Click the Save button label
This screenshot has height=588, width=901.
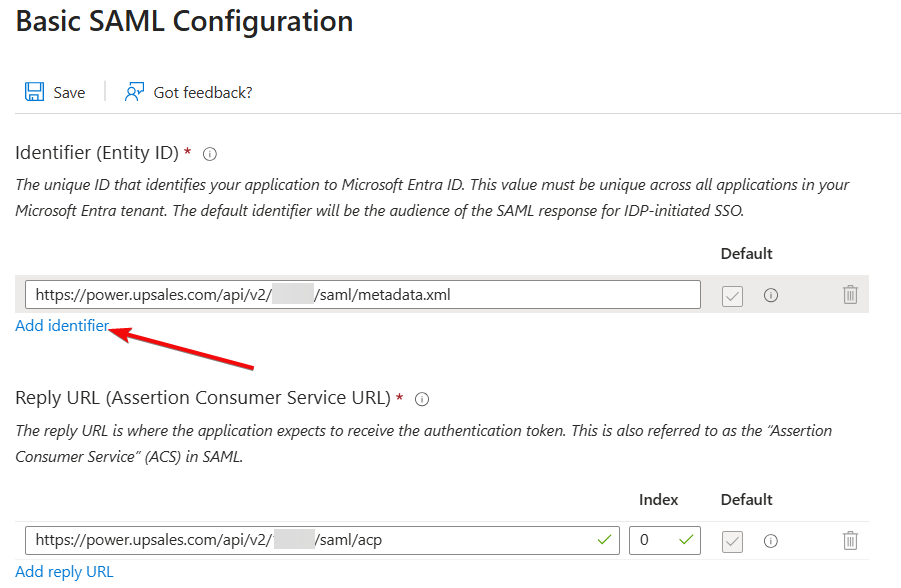tap(69, 93)
